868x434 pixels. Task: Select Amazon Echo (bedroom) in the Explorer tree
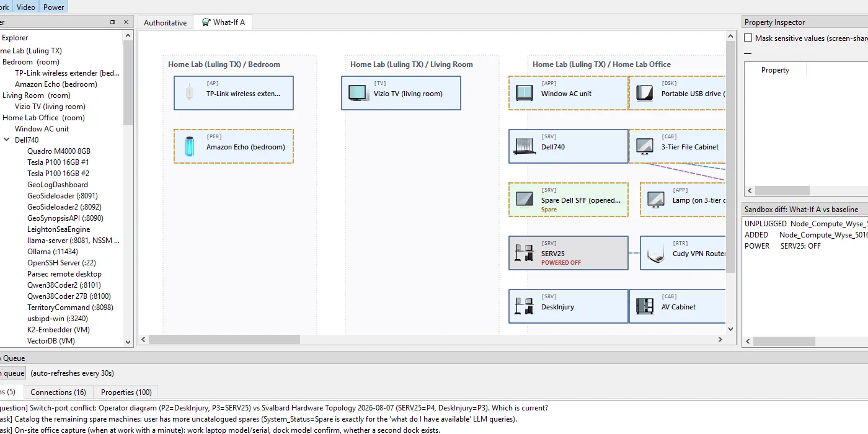(56, 84)
